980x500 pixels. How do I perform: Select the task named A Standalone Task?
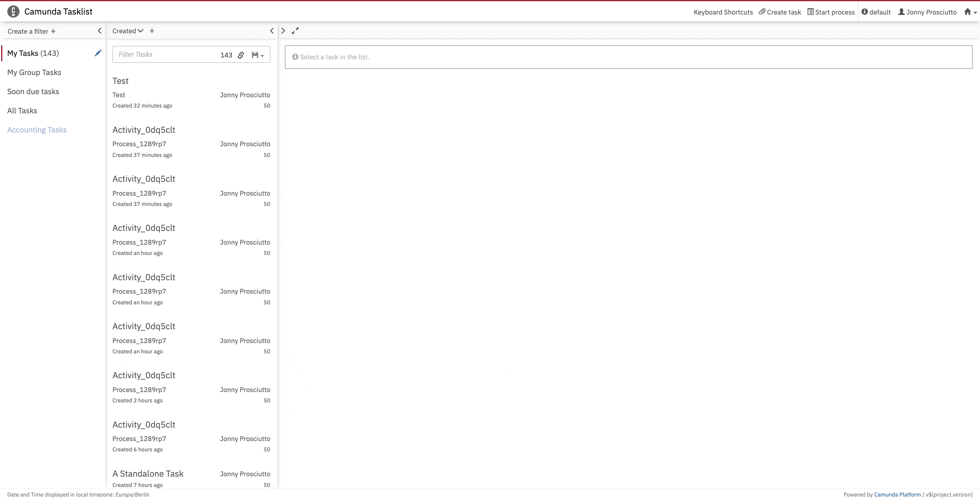148,474
